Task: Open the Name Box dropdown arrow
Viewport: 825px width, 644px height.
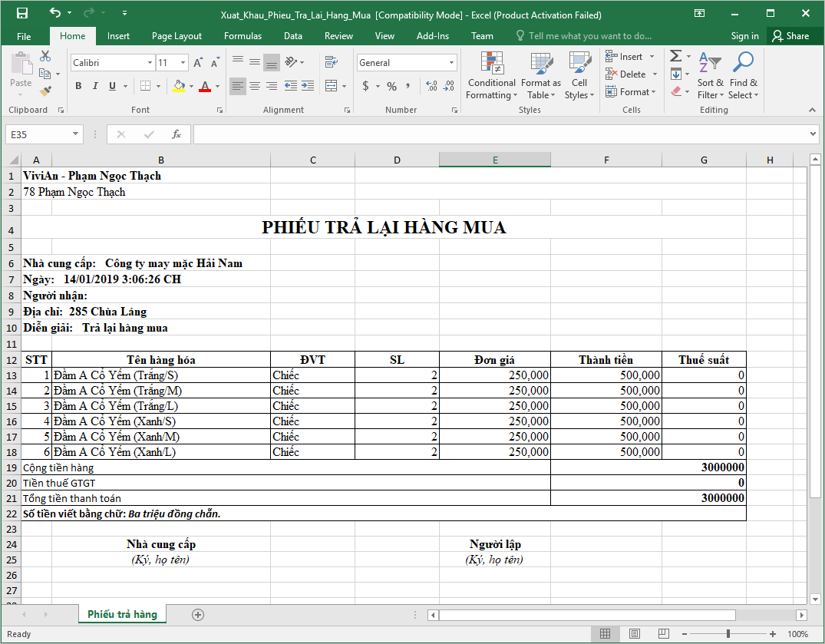Action: 75,134
